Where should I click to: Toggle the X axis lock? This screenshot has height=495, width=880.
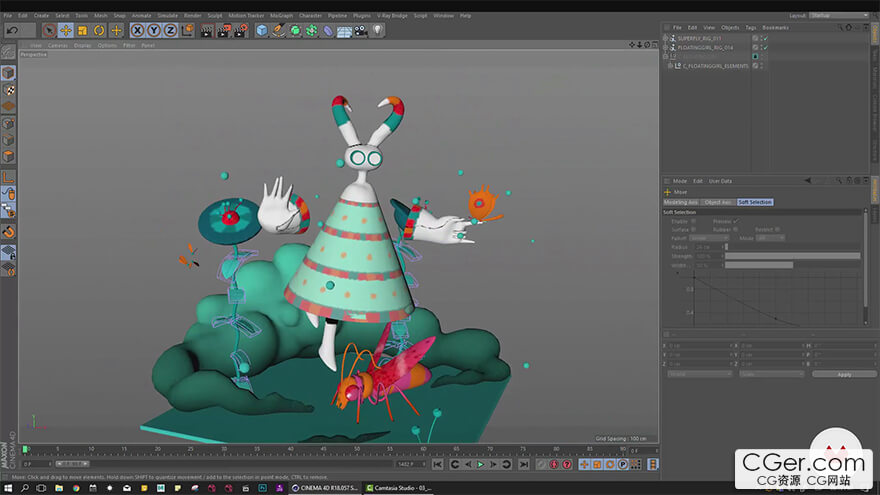(137, 30)
